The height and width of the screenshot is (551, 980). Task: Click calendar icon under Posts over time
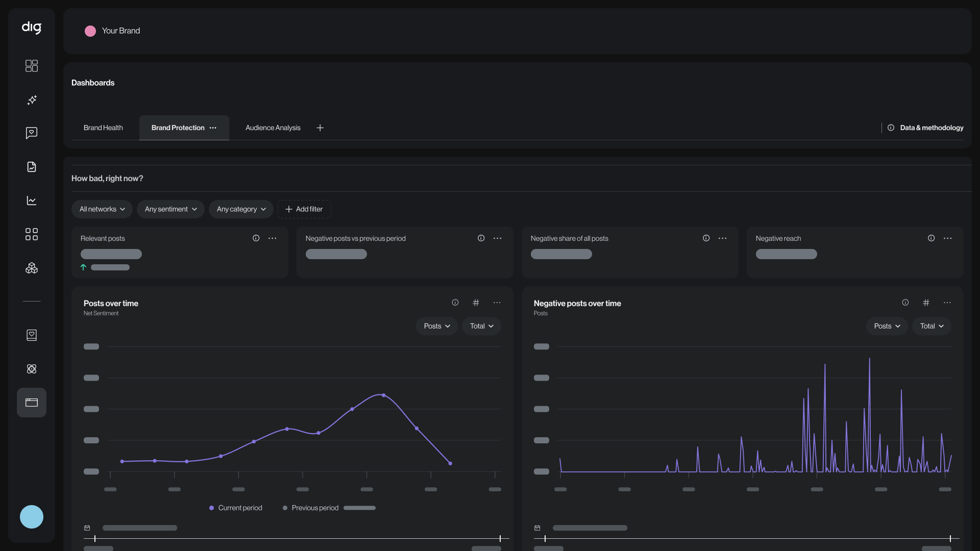tap(87, 528)
